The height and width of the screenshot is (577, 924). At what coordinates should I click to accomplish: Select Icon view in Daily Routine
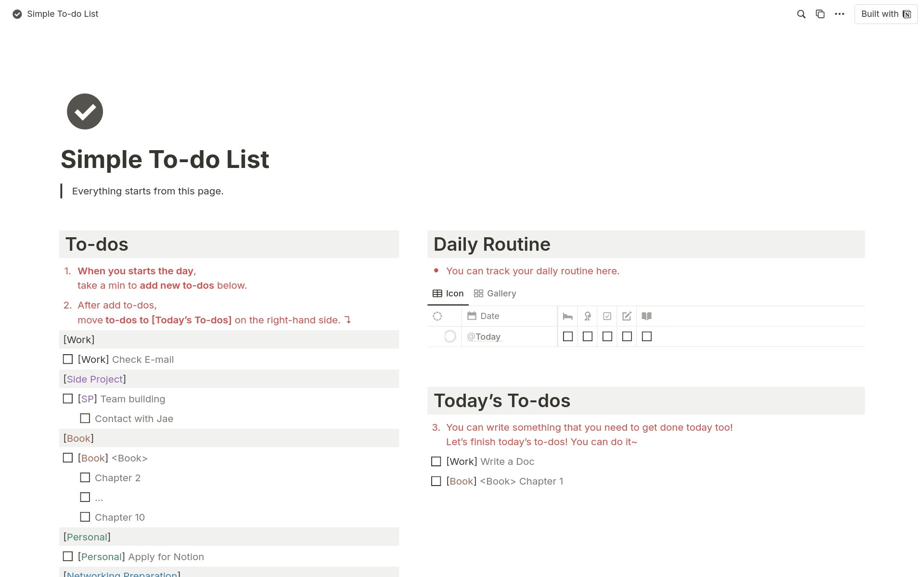pos(449,293)
